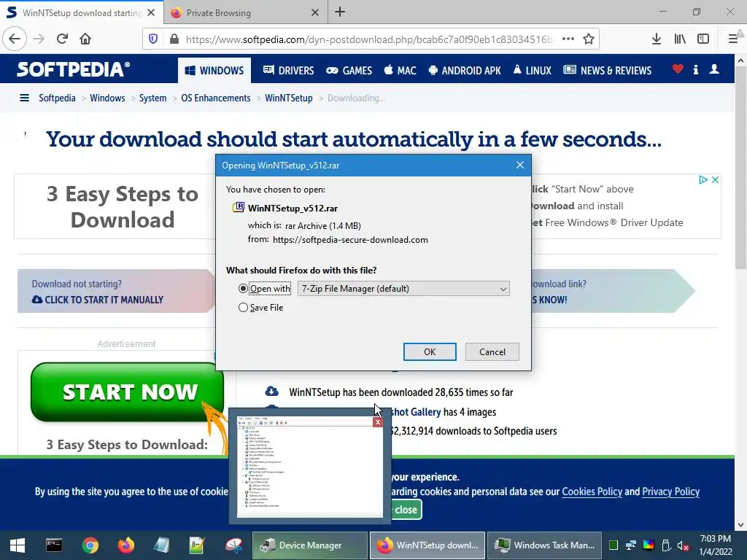Bookmark this page with the star
Screen dimensions: 747x560
click(x=589, y=39)
